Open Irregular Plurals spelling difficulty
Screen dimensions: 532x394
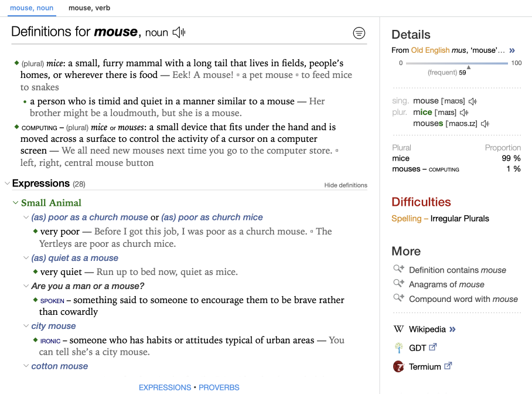(x=459, y=219)
